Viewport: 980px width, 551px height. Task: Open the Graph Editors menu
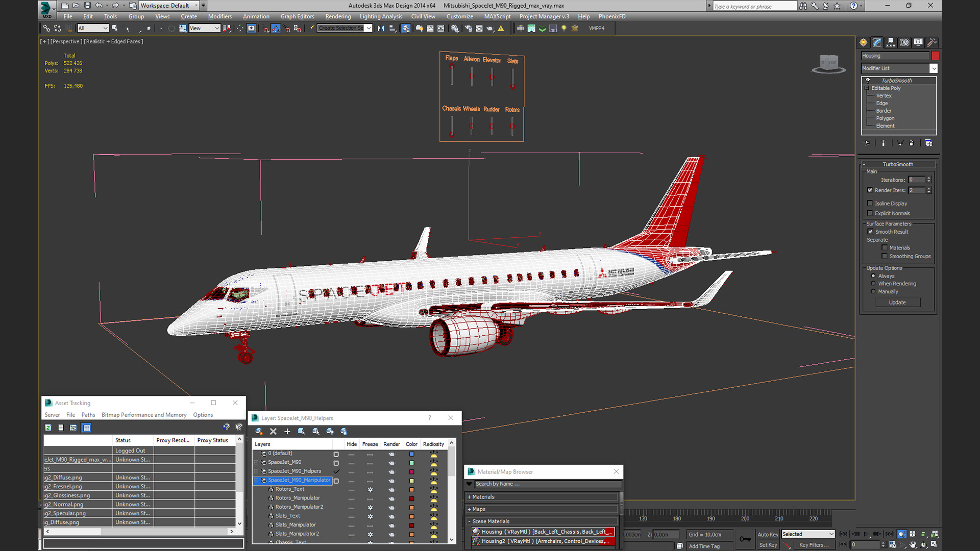click(297, 17)
